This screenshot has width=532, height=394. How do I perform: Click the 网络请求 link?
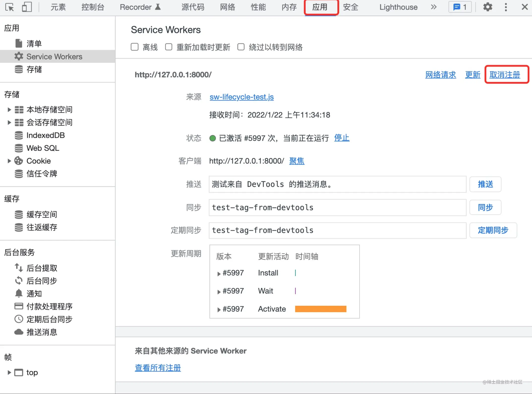tap(441, 75)
